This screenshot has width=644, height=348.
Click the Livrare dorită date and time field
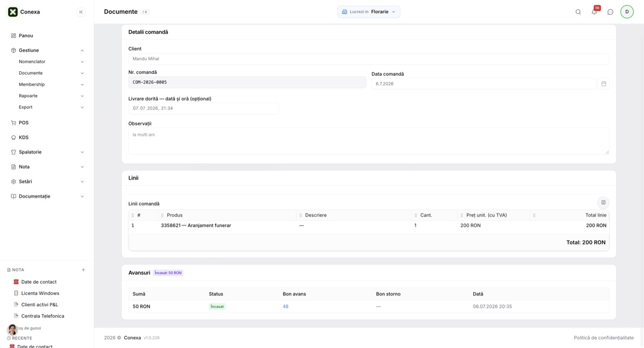click(x=203, y=108)
